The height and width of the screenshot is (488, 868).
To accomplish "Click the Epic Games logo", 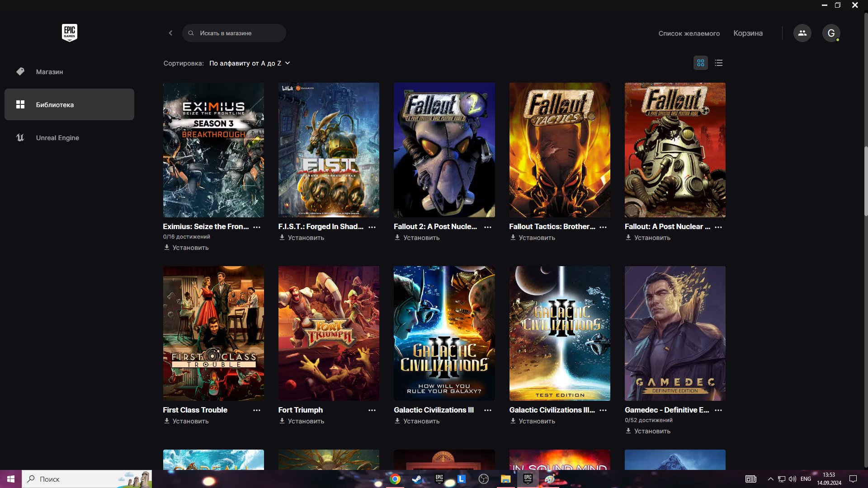I will [69, 33].
